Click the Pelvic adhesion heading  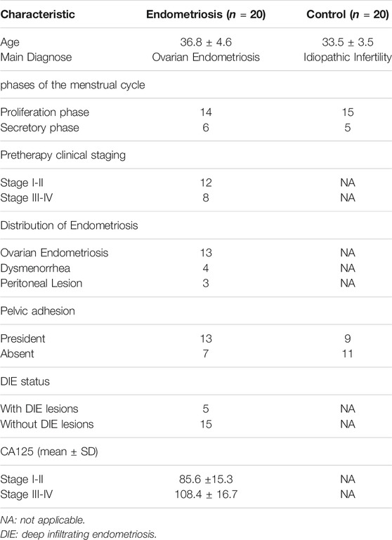(37, 311)
